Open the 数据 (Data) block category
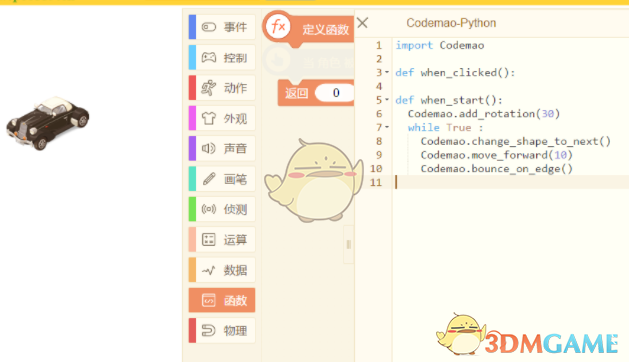This screenshot has width=629, height=362. tap(222, 270)
